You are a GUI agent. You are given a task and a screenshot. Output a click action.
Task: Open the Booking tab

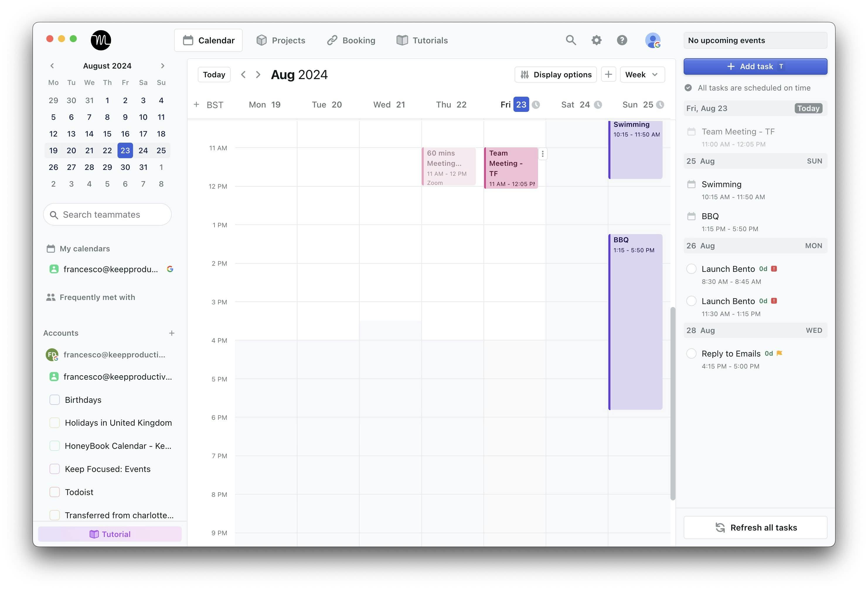pos(351,40)
